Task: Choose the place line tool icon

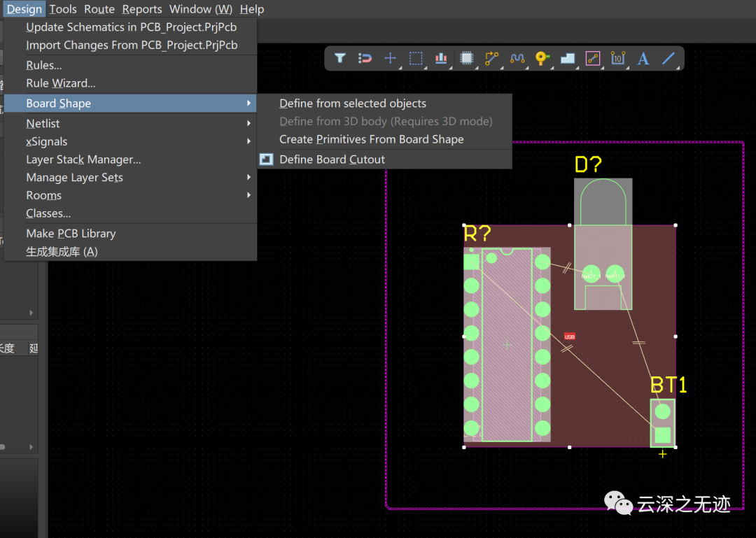Action: point(668,58)
